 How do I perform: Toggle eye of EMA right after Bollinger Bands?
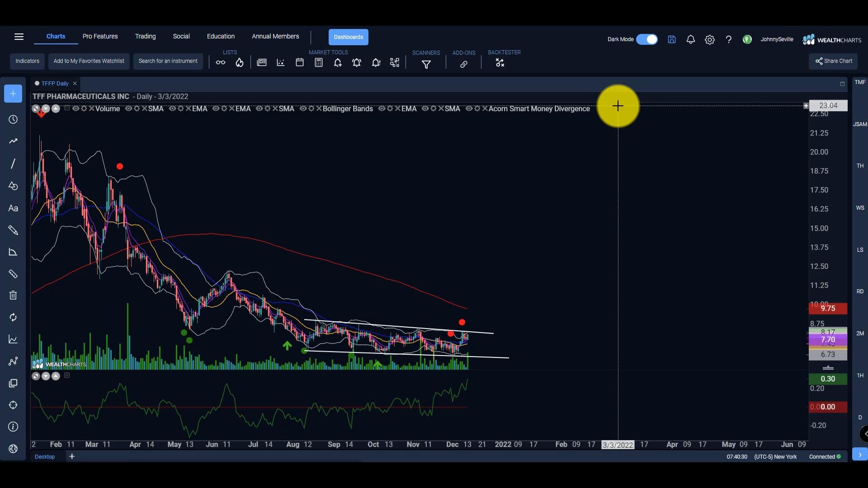click(382, 108)
